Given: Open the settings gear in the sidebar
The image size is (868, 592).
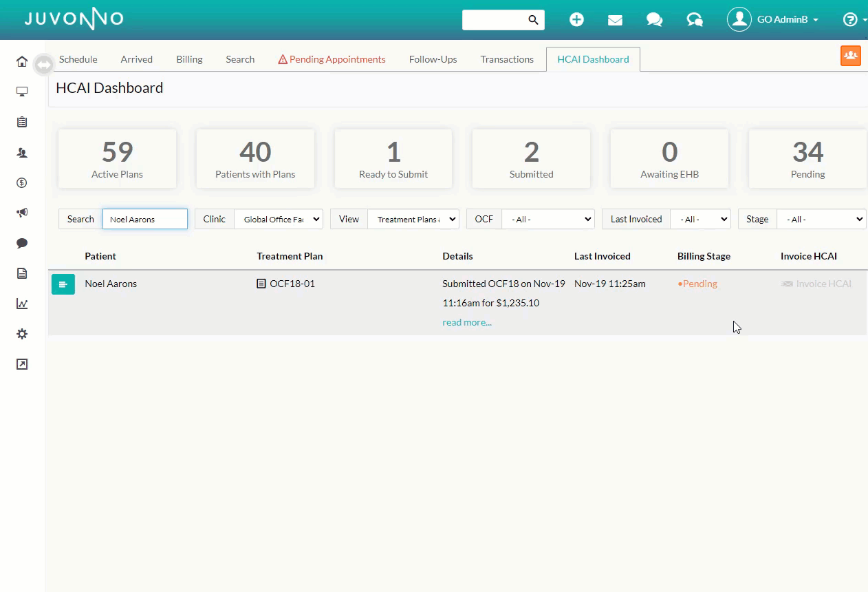Looking at the screenshot, I should tap(22, 334).
